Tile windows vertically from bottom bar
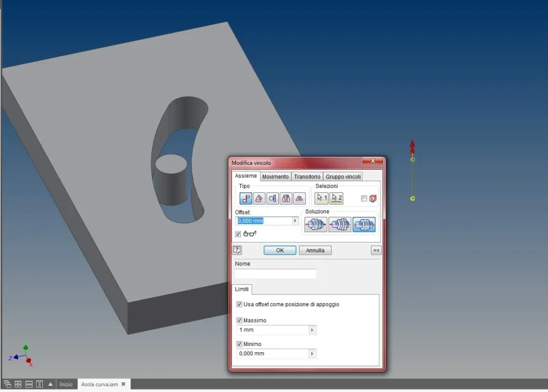 pyautogui.click(x=39, y=384)
